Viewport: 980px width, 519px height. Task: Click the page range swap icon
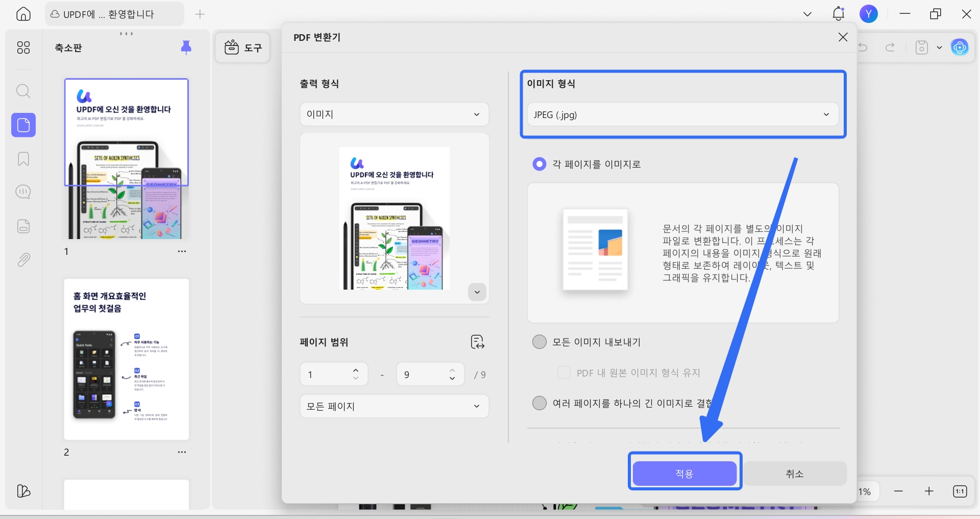[477, 342]
